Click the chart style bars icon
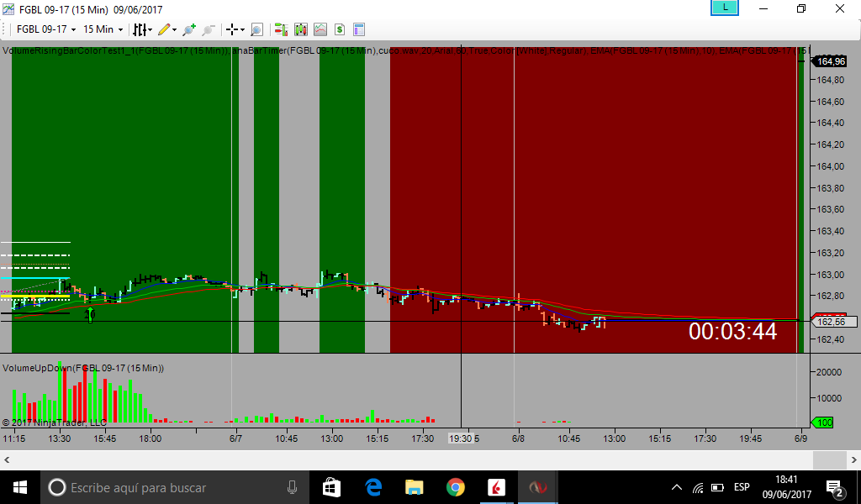 [x=140, y=29]
